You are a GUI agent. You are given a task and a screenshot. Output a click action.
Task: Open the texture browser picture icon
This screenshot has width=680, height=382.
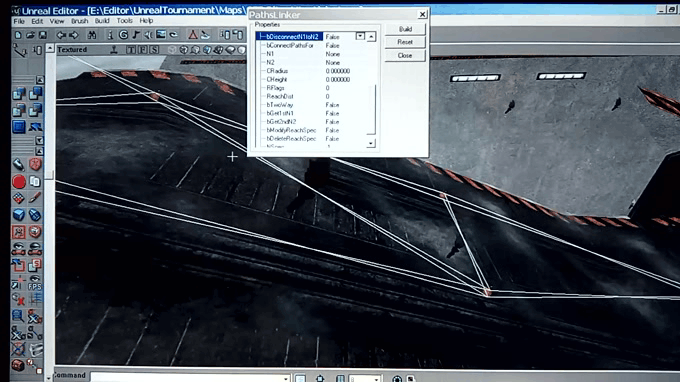pyautogui.click(x=161, y=35)
